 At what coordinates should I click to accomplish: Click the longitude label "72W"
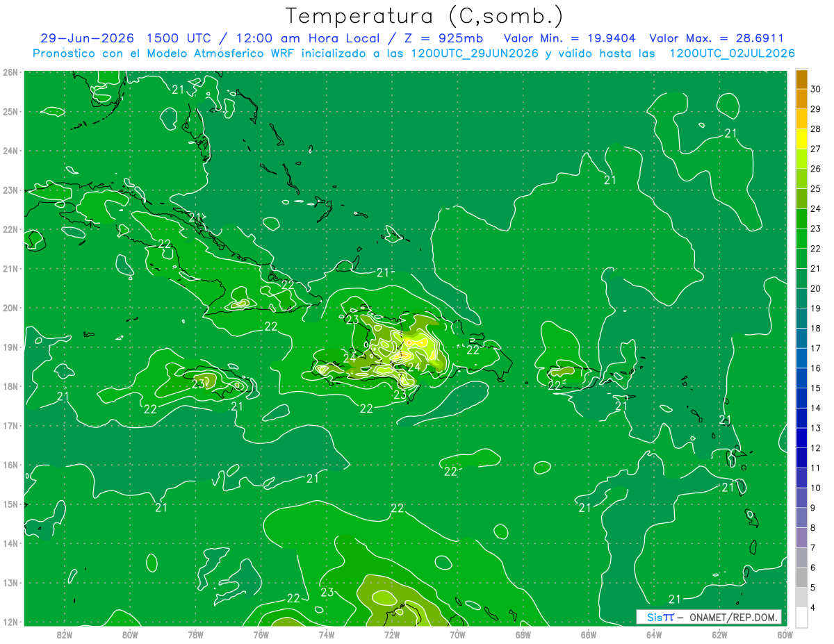(392, 634)
